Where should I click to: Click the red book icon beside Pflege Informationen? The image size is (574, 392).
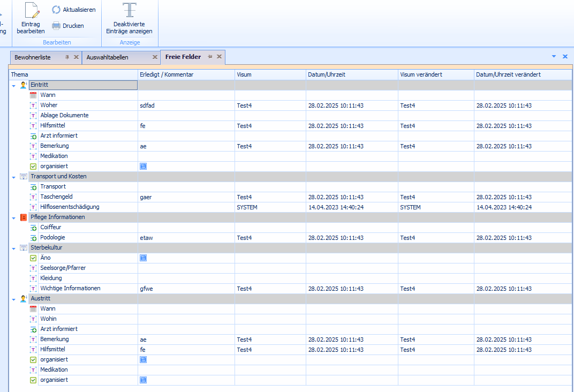tap(23, 217)
